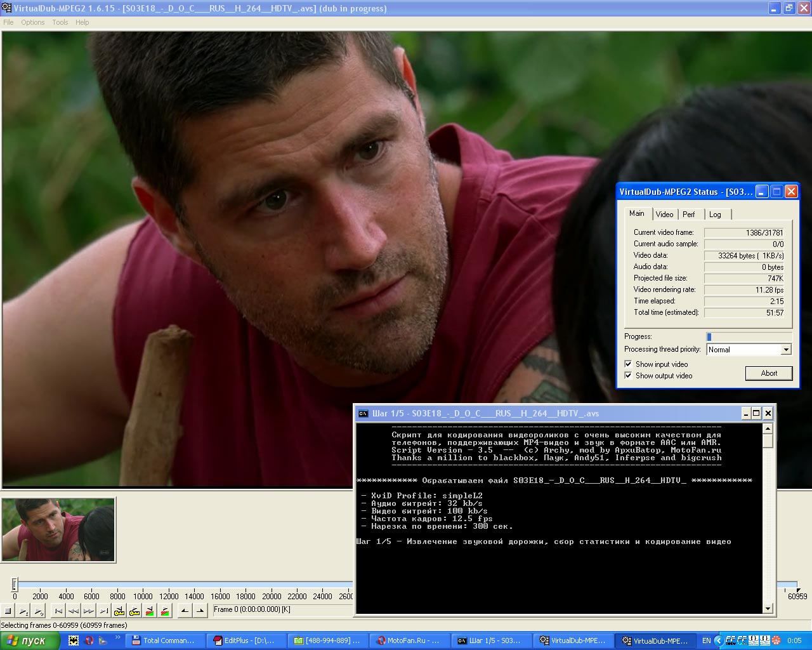Switch to the Main tab in Status window

[637, 213]
